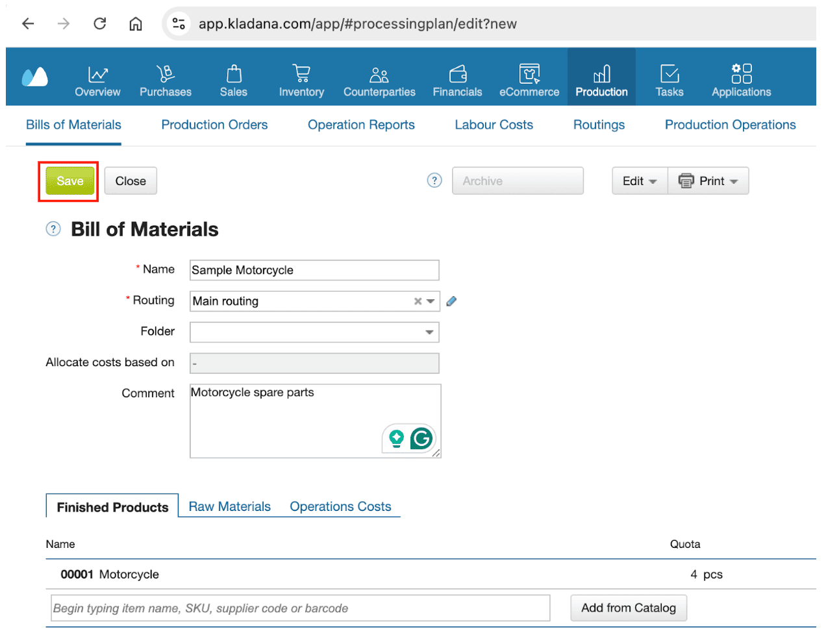Screen dimensions: 839x644
Task: Open the Purchases section
Action: tap(166, 81)
